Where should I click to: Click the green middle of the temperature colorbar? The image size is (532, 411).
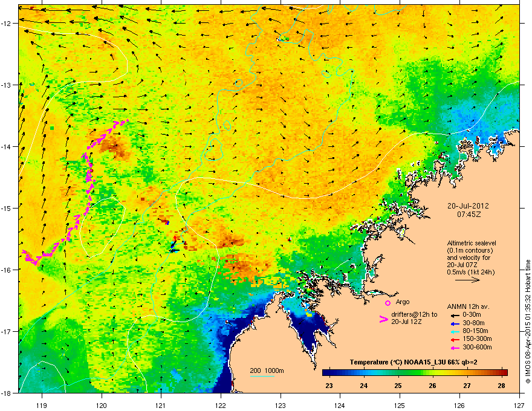[x=415, y=372]
